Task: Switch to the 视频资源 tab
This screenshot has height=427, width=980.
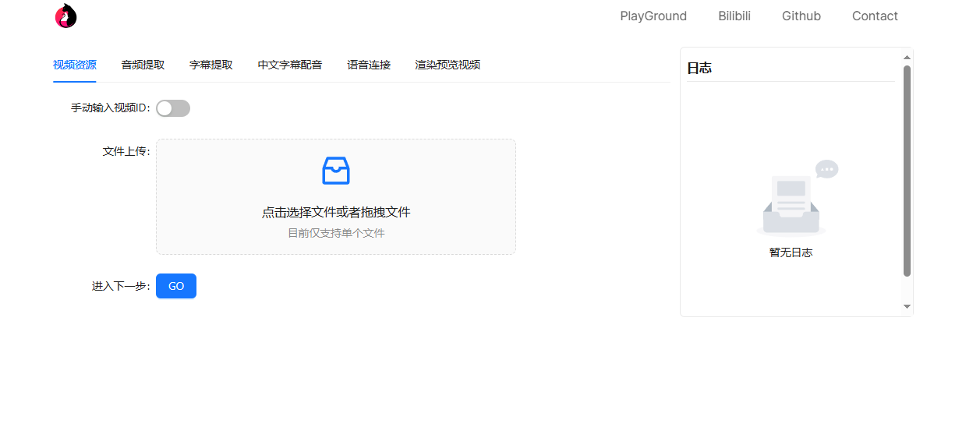Action: point(75,65)
